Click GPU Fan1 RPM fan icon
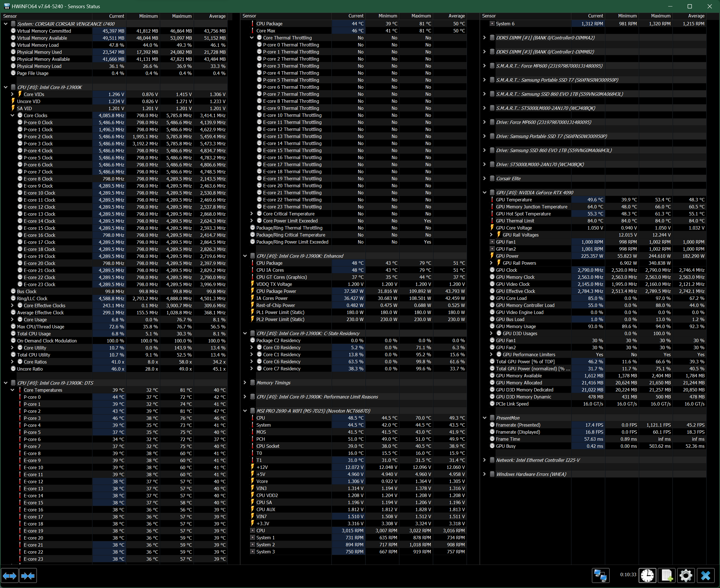The width and height of the screenshot is (720, 588). coord(492,242)
